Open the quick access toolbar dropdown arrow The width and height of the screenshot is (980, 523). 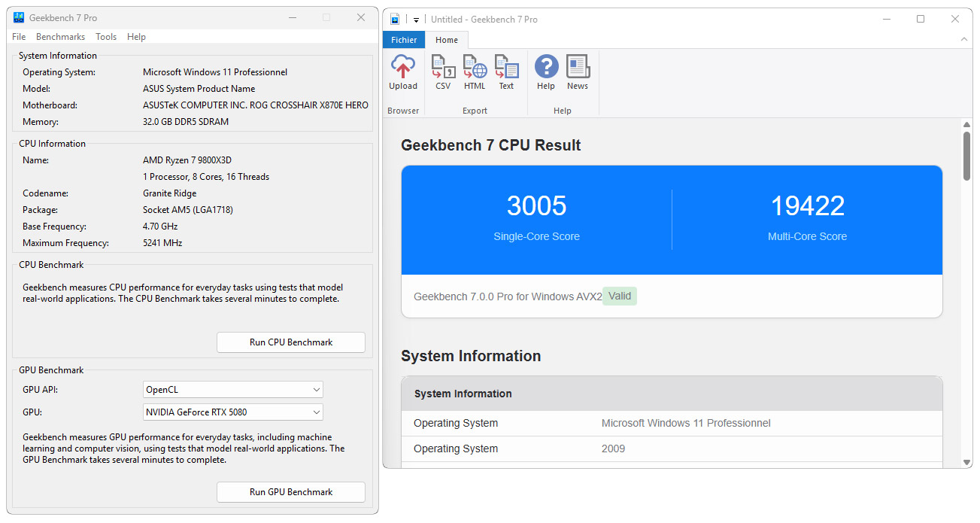point(416,20)
